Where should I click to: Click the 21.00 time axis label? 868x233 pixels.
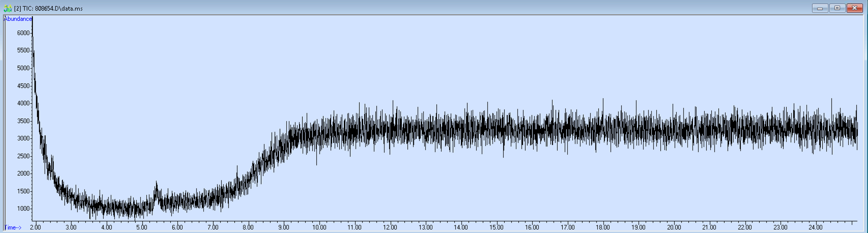709,227
